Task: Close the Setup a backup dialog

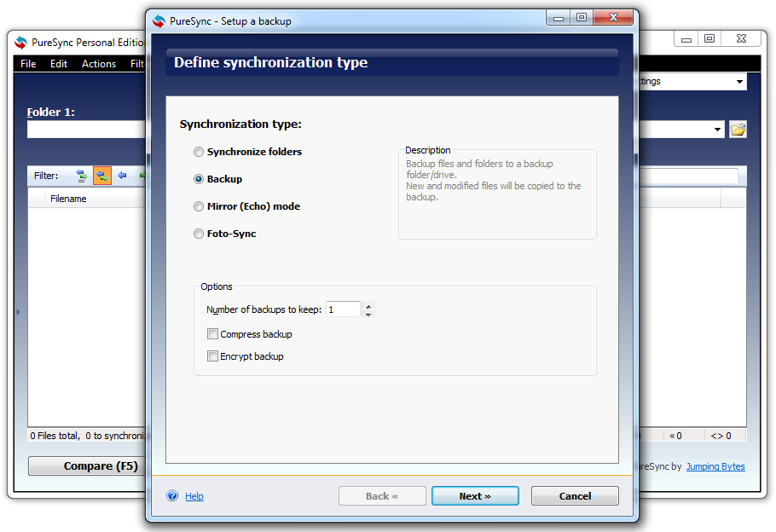Action: pyautogui.click(x=613, y=17)
